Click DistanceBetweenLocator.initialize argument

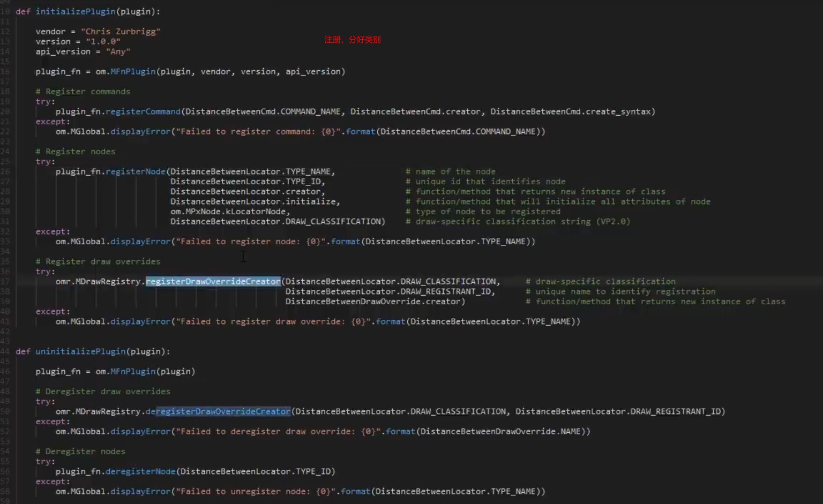pos(253,201)
